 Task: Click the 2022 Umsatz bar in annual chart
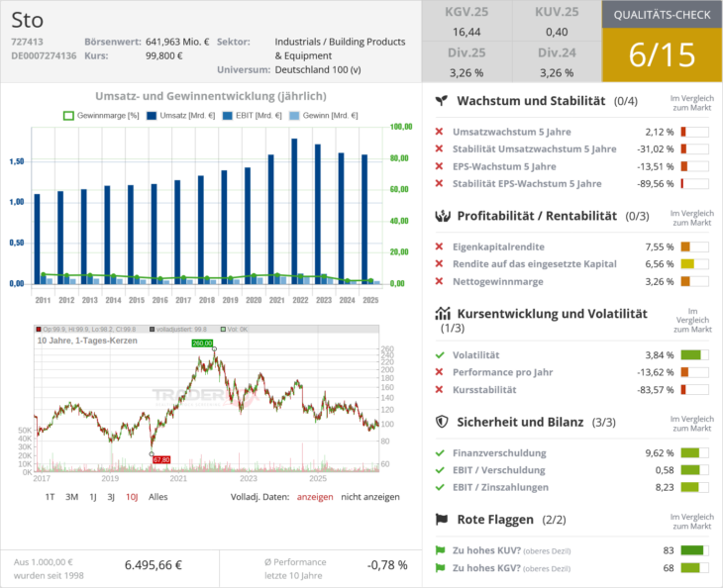tap(294, 211)
